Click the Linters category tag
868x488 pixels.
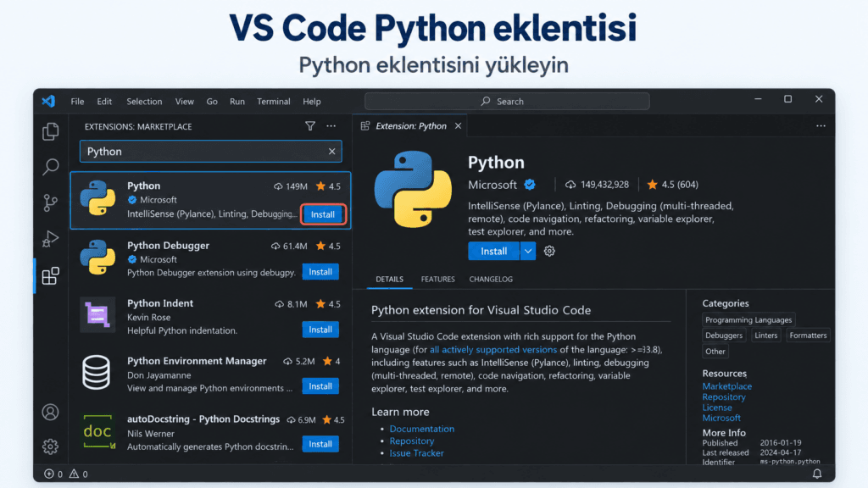point(765,335)
